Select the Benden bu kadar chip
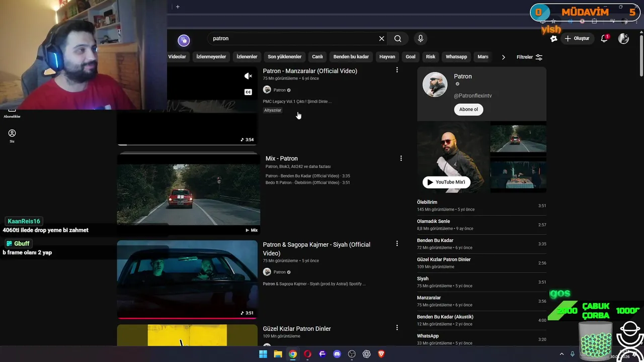 tap(351, 57)
